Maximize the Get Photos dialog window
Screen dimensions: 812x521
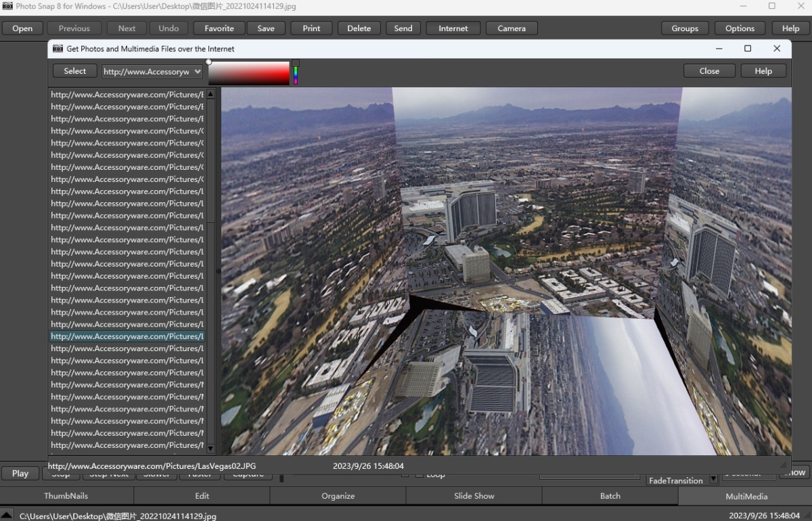(x=748, y=49)
